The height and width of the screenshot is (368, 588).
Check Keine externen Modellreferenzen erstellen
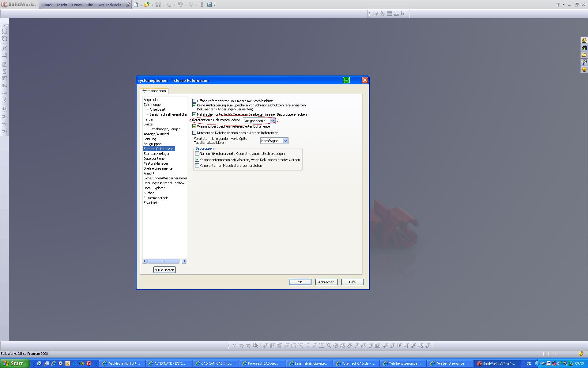tap(197, 166)
